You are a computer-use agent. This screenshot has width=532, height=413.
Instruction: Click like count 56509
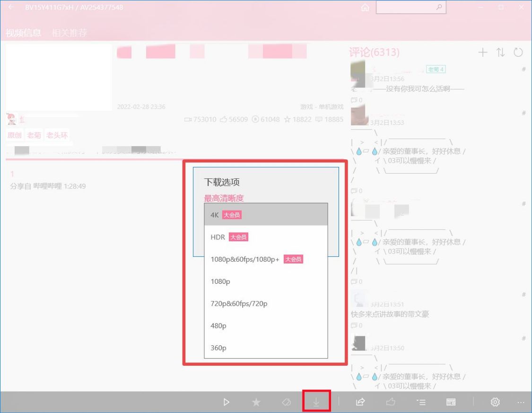click(x=234, y=120)
